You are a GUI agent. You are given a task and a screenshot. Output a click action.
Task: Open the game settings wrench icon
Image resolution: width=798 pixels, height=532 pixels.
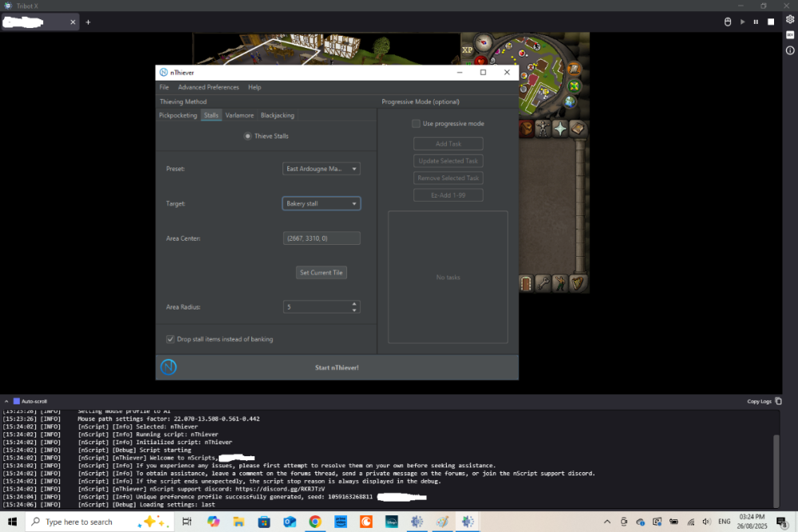coord(543,283)
